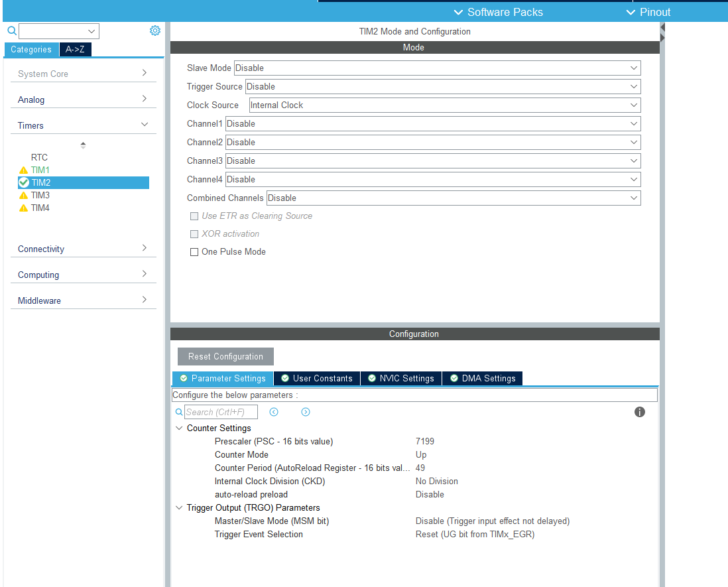Open the Software Packs menu

point(498,12)
